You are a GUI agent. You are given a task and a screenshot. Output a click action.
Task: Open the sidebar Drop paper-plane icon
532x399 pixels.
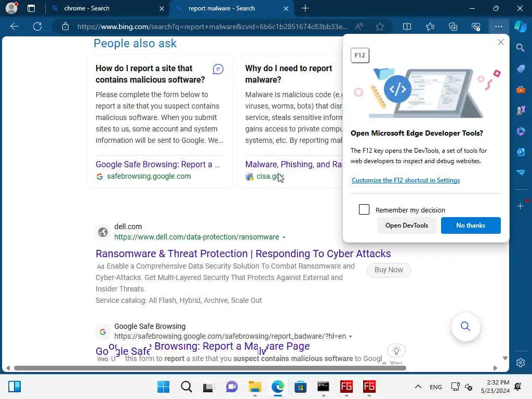tap(521, 172)
